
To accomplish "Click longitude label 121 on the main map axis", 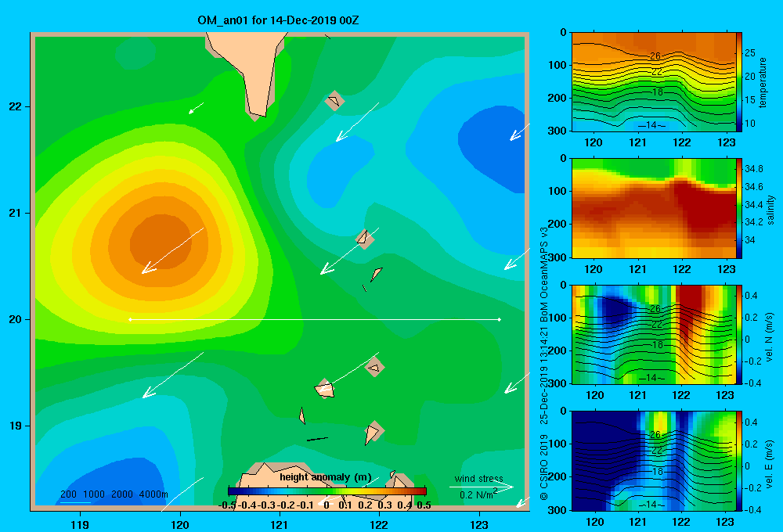I will pos(280,524).
